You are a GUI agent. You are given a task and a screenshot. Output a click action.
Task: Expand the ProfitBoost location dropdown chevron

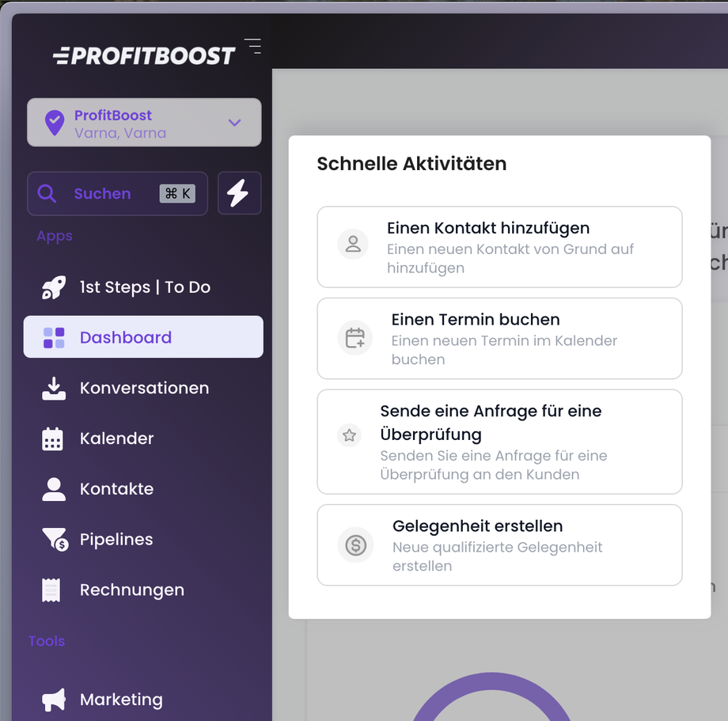pos(234,123)
